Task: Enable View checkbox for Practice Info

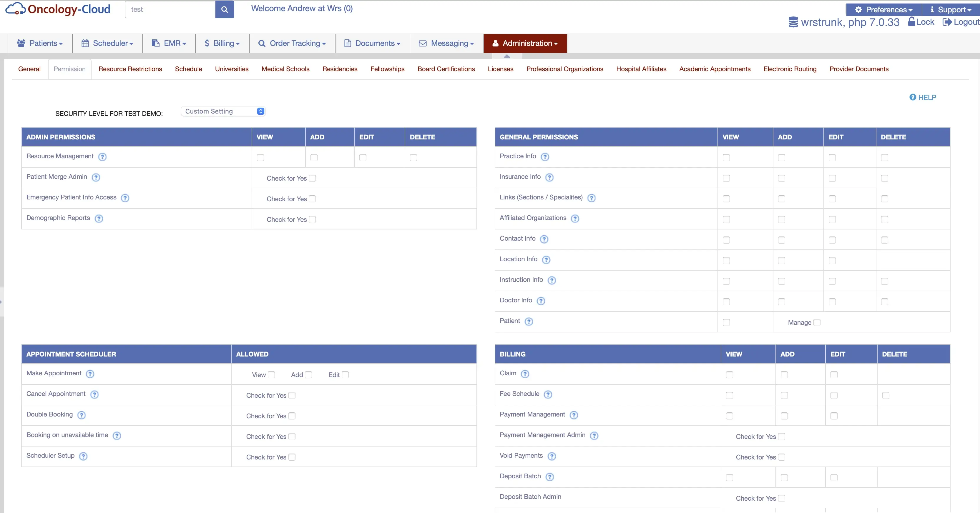Action: click(726, 157)
